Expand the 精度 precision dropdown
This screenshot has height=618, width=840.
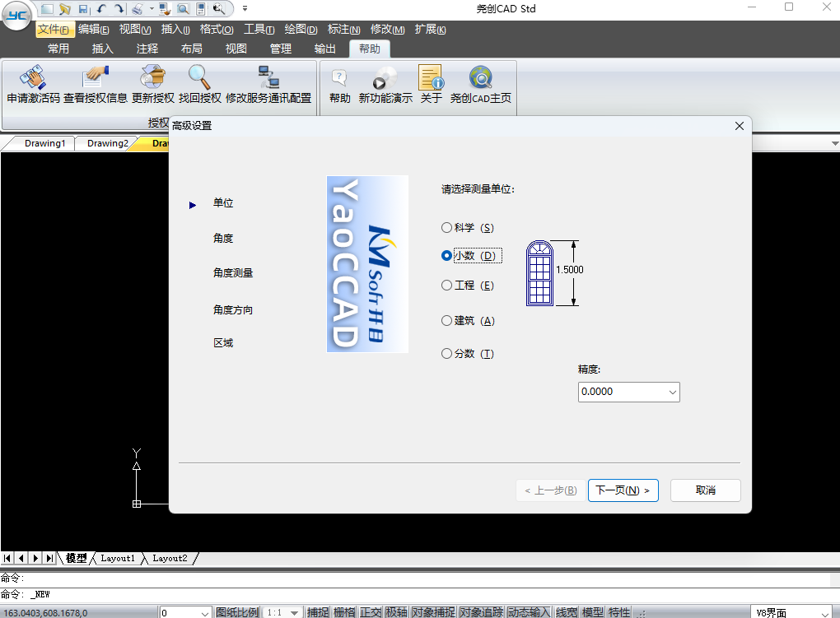pos(672,393)
